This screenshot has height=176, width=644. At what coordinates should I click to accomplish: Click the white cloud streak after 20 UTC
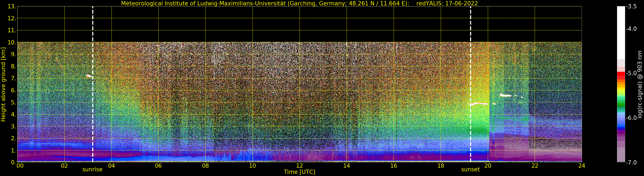click(506, 95)
